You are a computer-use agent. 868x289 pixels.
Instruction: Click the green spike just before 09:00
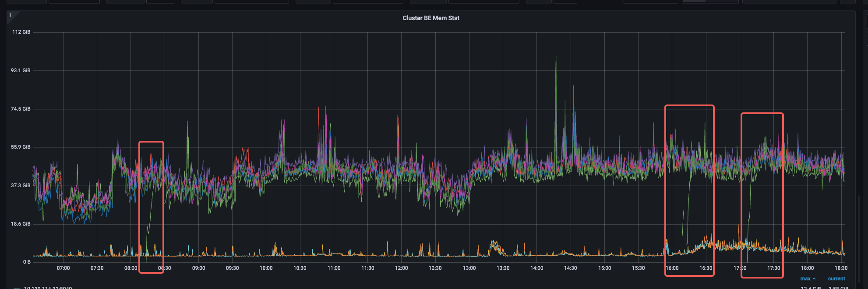pos(187,122)
